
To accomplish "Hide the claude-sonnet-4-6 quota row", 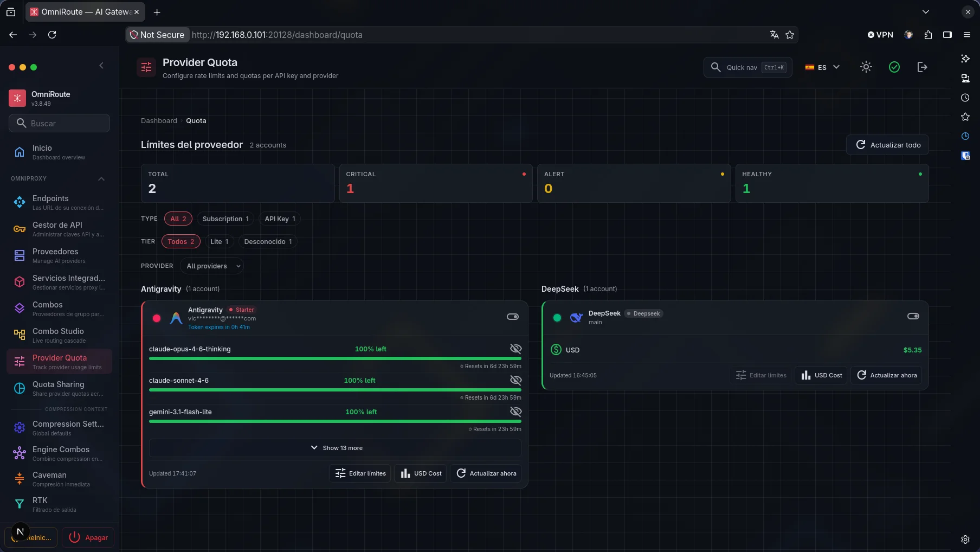I will click(x=516, y=380).
